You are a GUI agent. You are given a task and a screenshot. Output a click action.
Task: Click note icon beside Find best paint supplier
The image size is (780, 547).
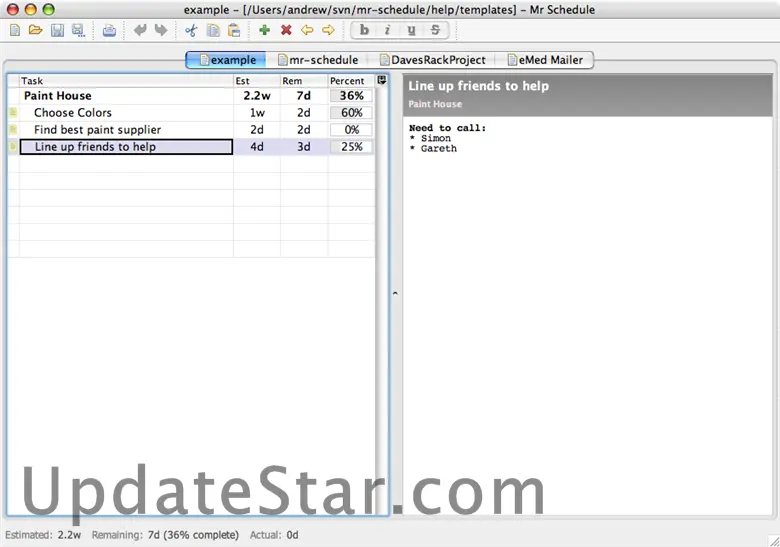13,130
